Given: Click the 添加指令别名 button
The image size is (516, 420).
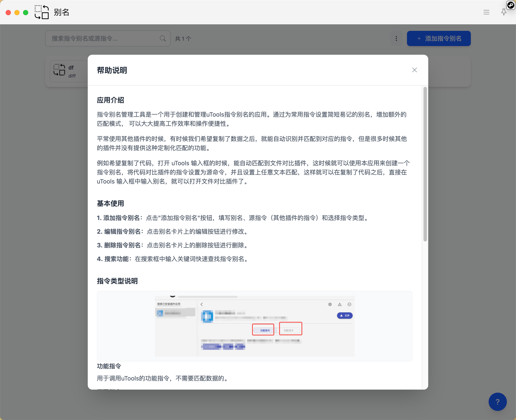Looking at the screenshot, I should click(439, 38).
